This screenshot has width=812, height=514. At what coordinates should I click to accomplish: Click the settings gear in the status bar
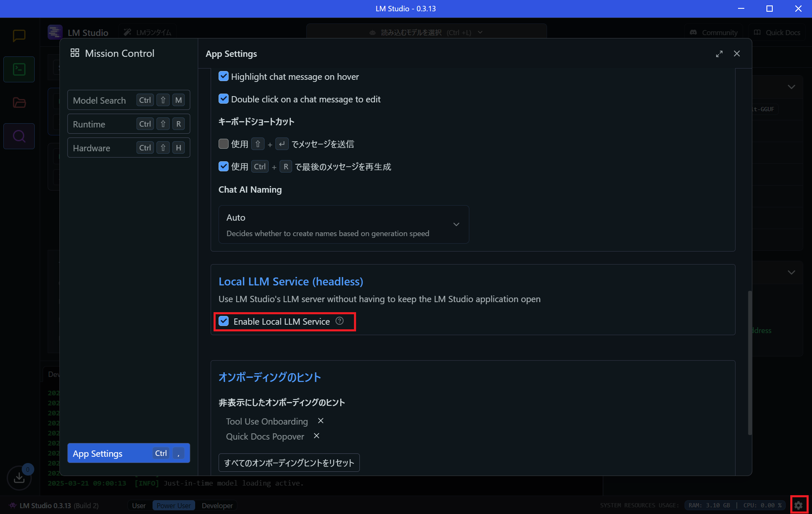click(x=799, y=505)
